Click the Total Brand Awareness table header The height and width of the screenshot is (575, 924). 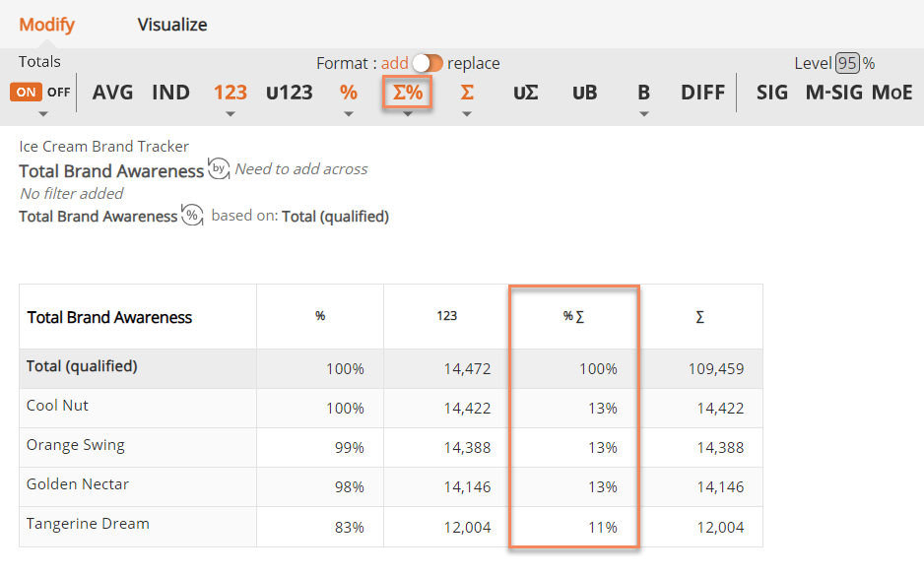pyautogui.click(x=109, y=318)
